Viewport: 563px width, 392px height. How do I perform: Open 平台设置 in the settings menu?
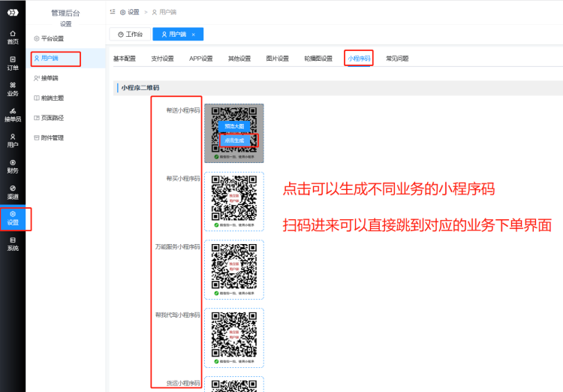pos(52,38)
